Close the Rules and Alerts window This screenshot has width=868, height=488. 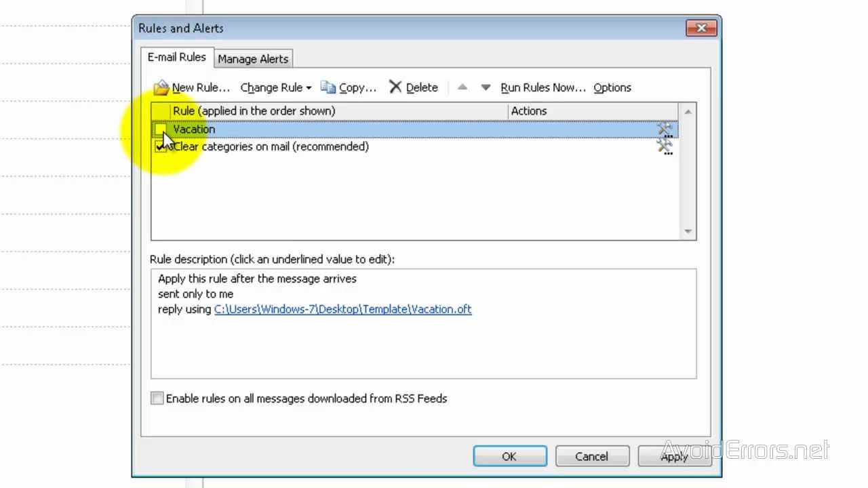(701, 28)
